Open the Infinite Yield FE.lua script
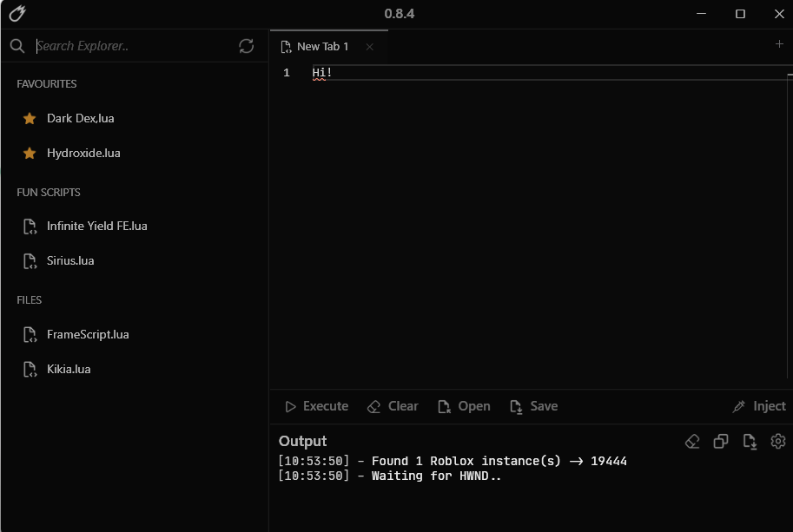The height and width of the screenshot is (532, 793). coord(97,226)
